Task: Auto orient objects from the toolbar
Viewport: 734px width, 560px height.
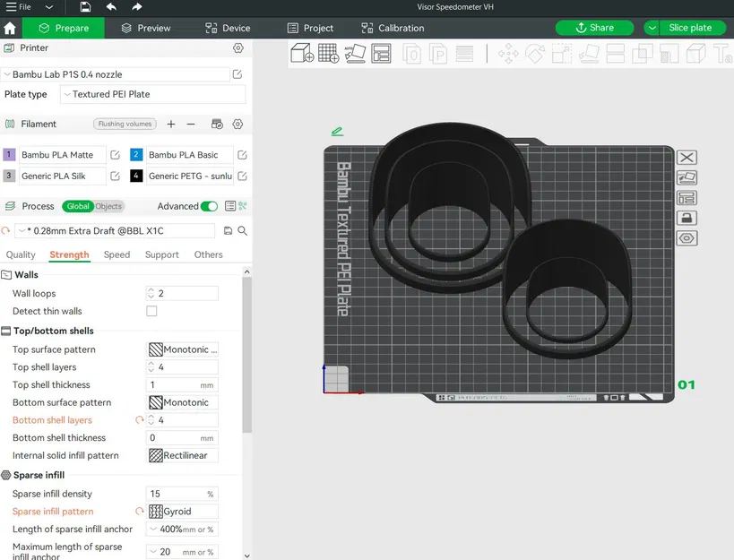Action: [355, 53]
